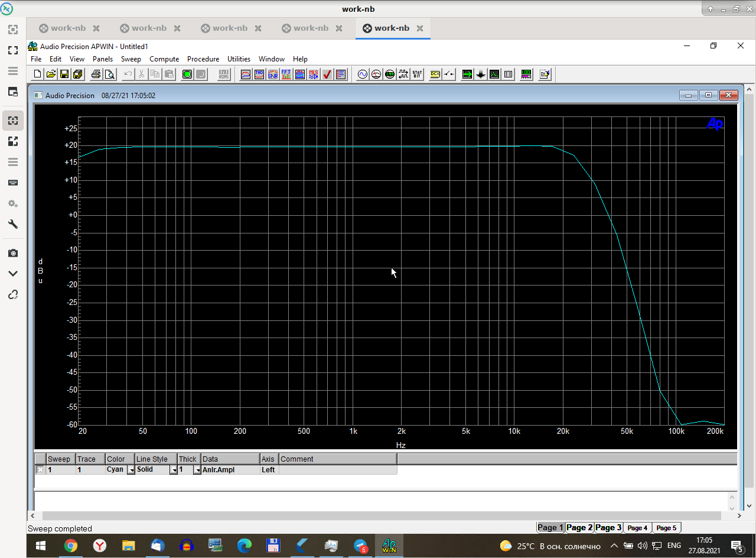Select the Anlr.Ampl data cell

pos(230,470)
